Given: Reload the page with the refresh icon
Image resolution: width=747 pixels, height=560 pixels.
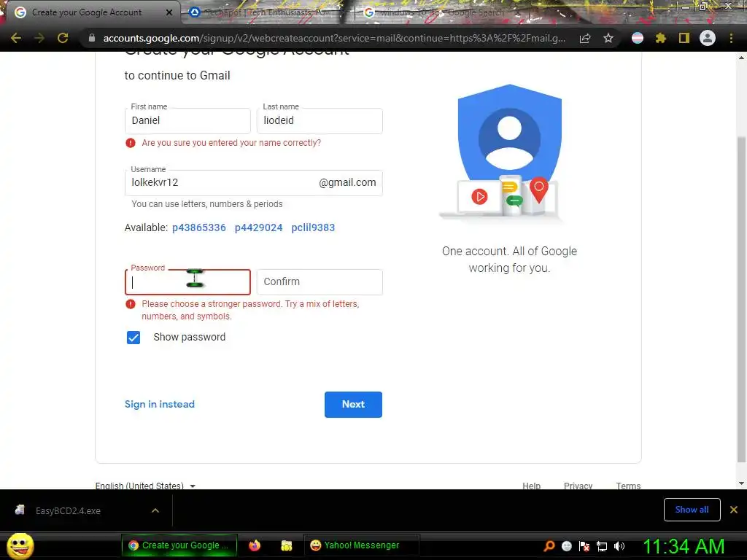Looking at the screenshot, I should pyautogui.click(x=63, y=38).
